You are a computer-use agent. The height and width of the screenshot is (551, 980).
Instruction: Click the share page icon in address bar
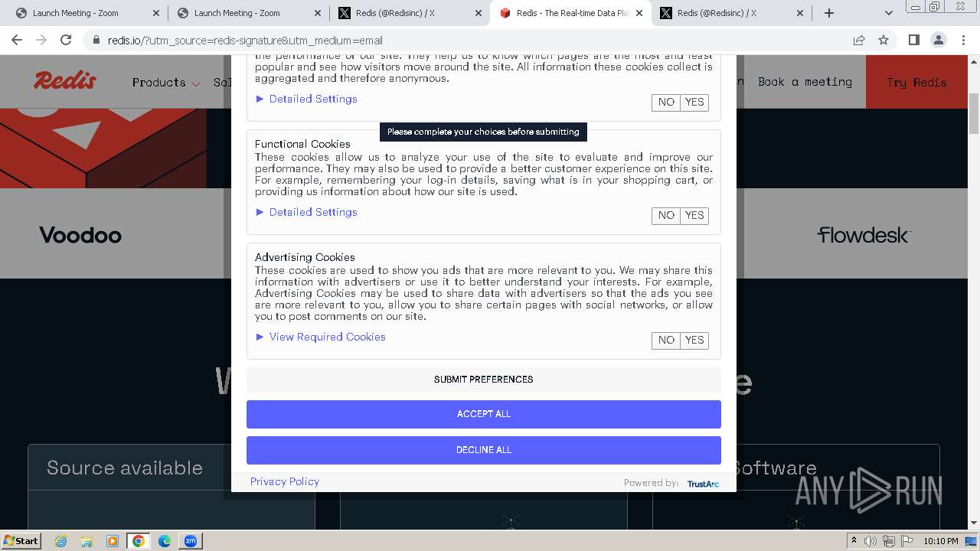point(859,40)
